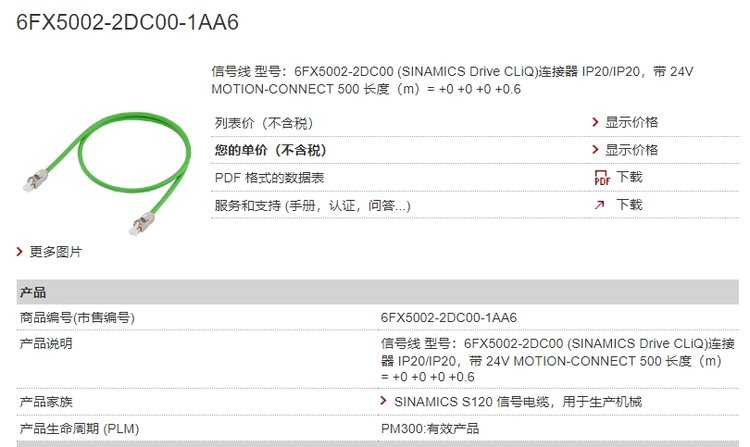Collapse the 产品 section header
The height and width of the screenshot is (447, 750).
click(x=34, y=292)
